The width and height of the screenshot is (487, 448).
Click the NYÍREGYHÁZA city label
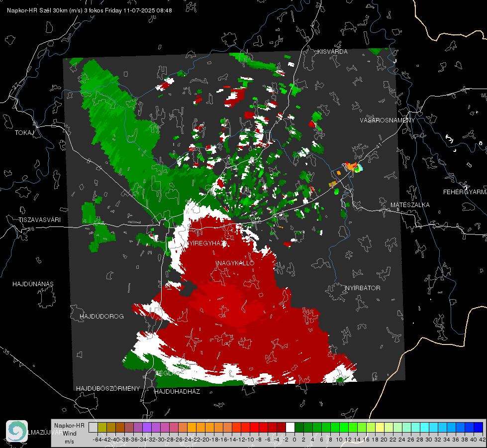[207, 243]
